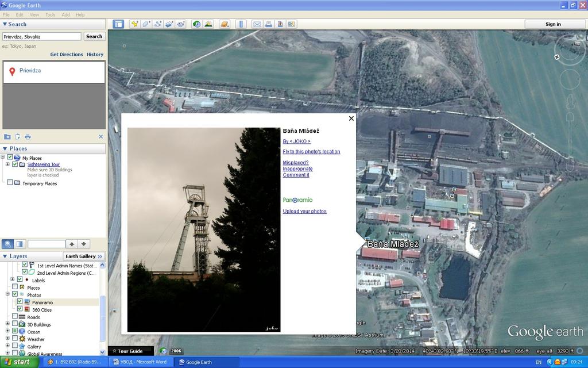
Task: Expand the Weather layer node
Action: pyautogui.click(x=7, y=339)
